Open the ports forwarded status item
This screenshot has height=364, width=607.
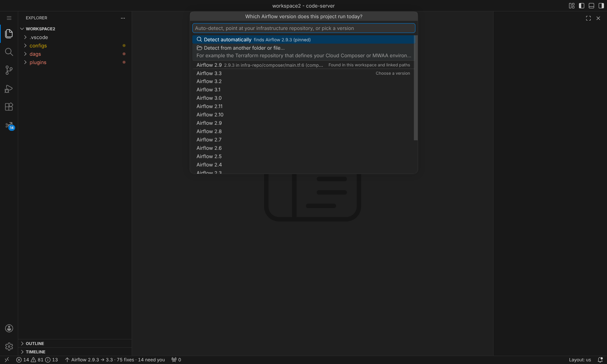coord(176,360)
